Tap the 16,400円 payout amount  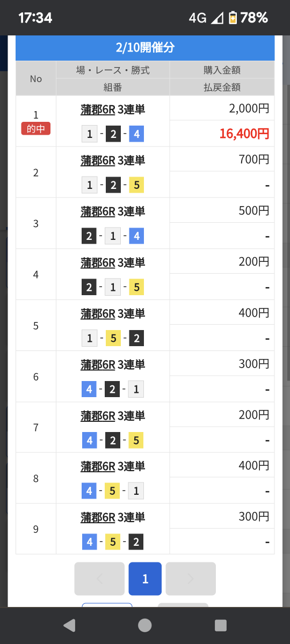(244, 134)
